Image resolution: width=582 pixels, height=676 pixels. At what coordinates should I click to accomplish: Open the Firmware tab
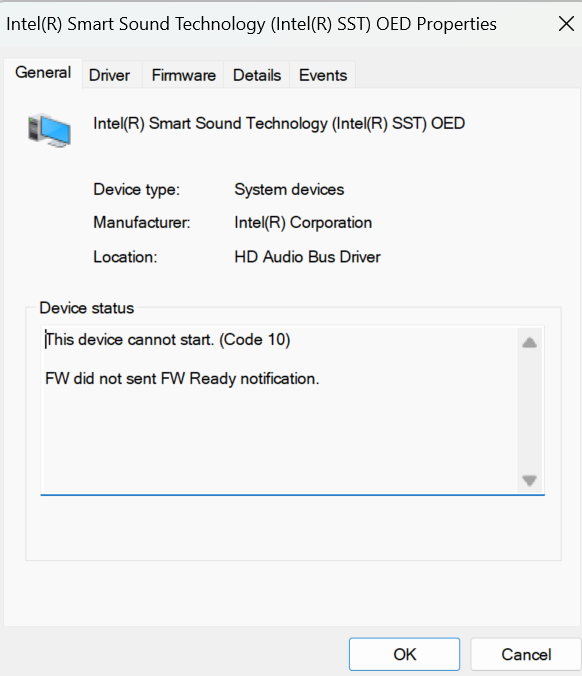tap(183, 75)
